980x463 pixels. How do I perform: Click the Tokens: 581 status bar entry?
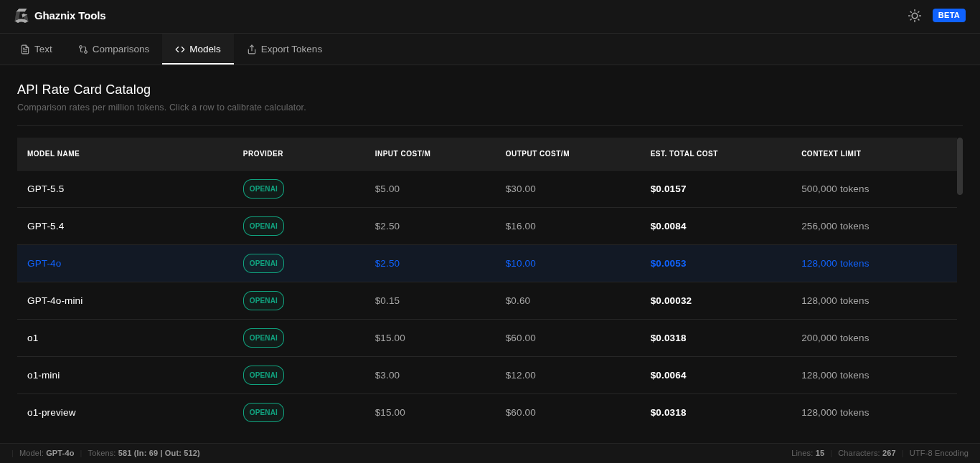coord(143,453)
